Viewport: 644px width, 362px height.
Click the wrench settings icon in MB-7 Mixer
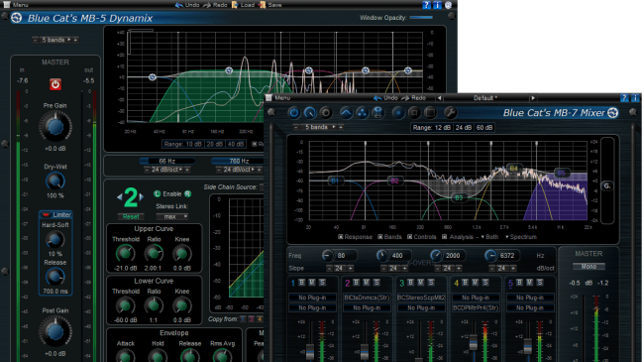tap(450, 112)
